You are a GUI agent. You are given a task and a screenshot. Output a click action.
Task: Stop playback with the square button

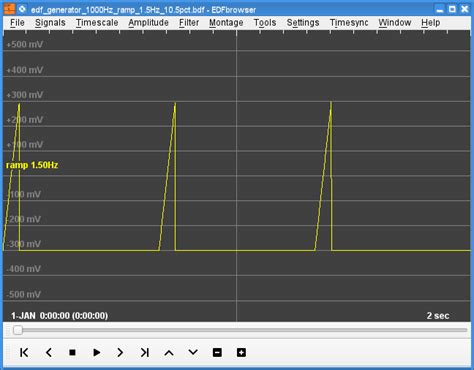72,352
